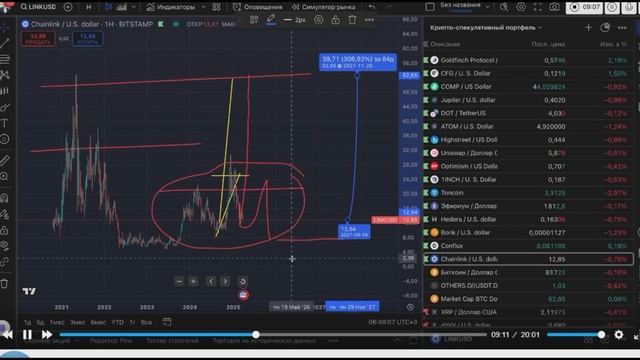Select 1д time range

coord(27,322)
